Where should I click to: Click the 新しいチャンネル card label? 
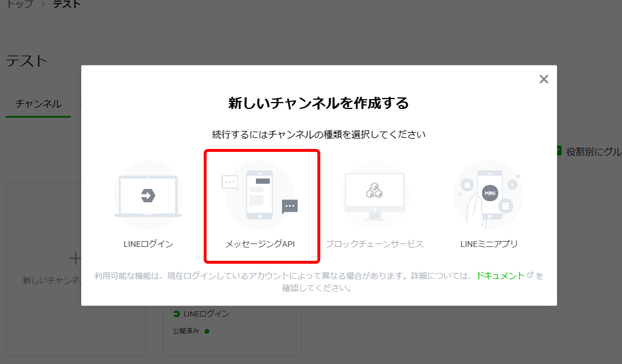coord(52,281)
